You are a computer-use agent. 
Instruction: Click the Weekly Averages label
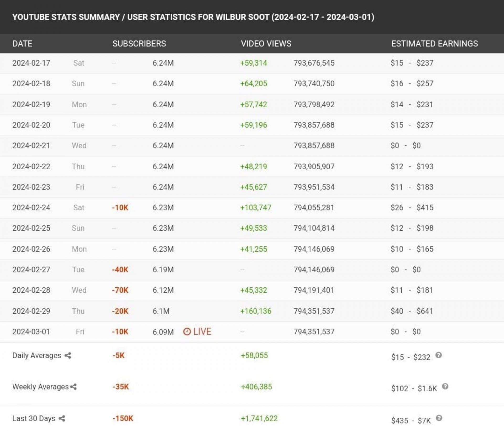click(40, 387)
